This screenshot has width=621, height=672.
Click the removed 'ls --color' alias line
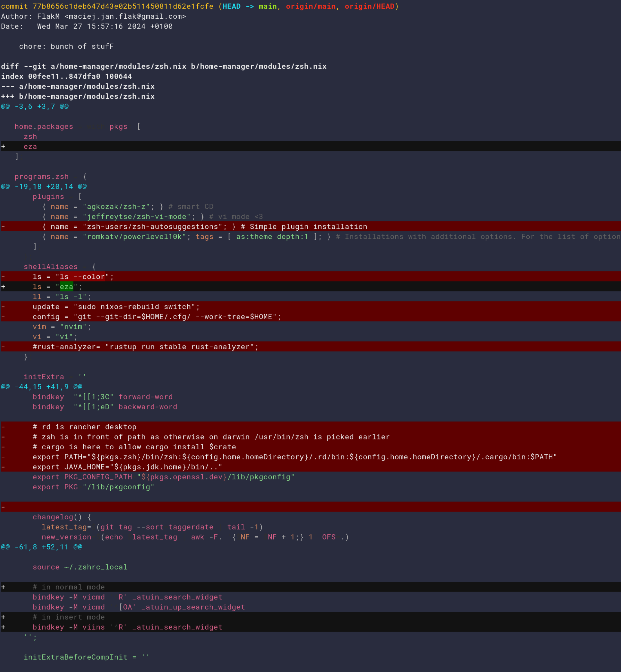[310, 276]
